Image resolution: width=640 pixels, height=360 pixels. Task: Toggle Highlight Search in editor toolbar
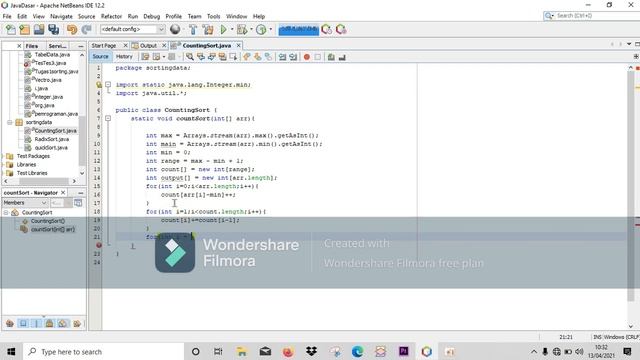pos(222,57)
